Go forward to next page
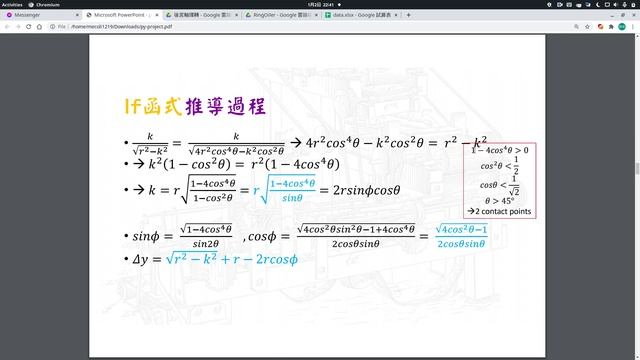The image size is (640, 360). 18,27
